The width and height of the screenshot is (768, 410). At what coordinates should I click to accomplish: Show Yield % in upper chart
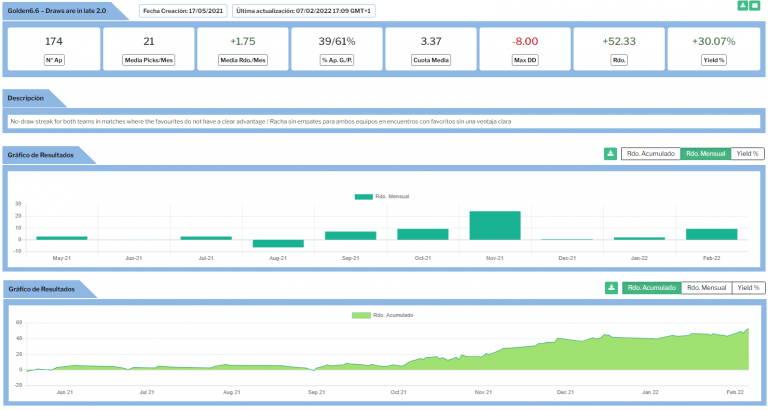pyautogui.click(x=747, y=154)
